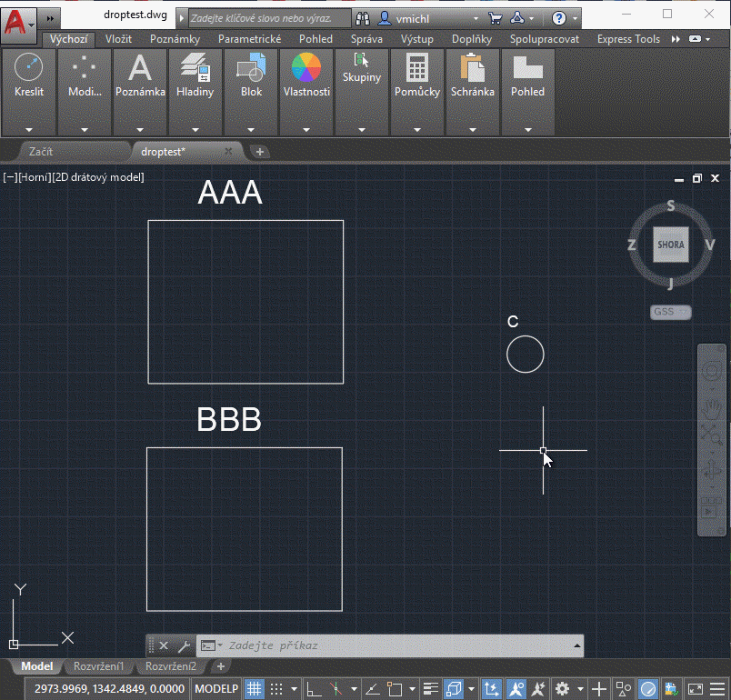The height and width of the screenshot is (700, 731).
Task: Click the coordinates readout in status bar
Action: tap(109, 689)
